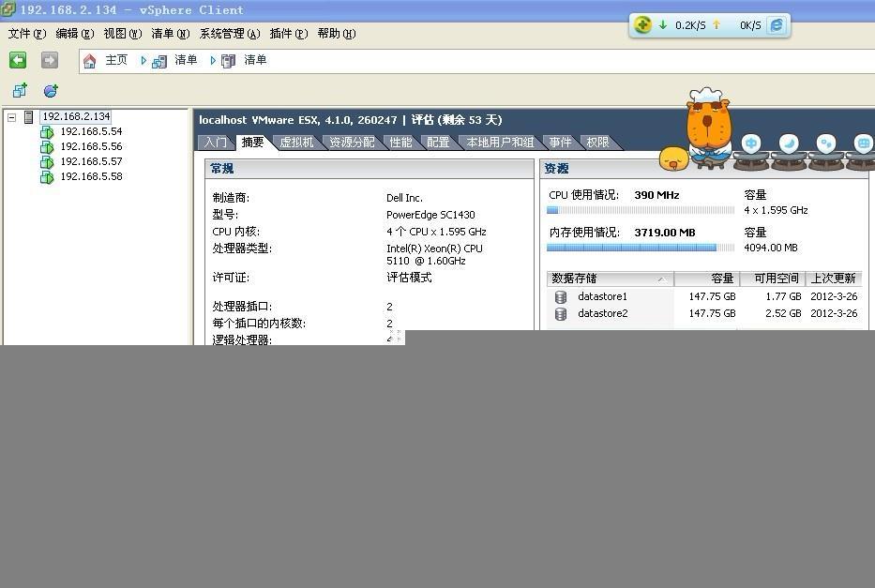Open the 资源分配 tab

[x=352, y=143]
